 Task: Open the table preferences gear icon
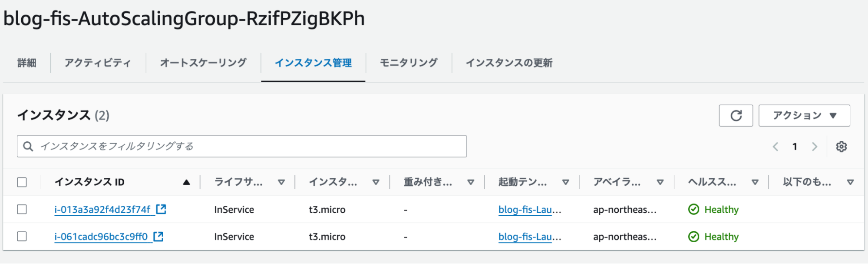tap(842, 146)
